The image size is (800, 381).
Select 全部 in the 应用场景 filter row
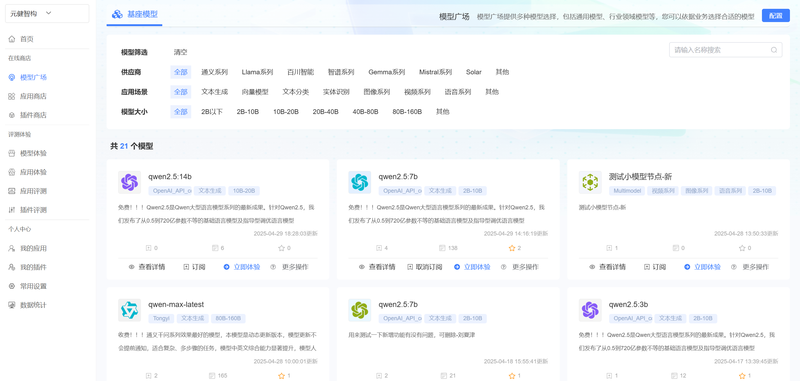tap(181, 92)
